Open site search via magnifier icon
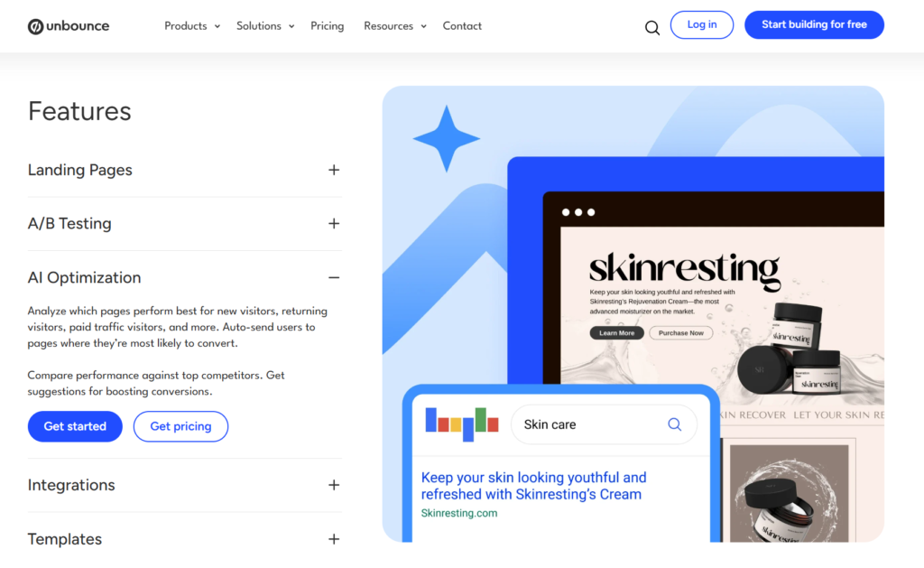Screen dimensions: 924x568 point(651,28)
